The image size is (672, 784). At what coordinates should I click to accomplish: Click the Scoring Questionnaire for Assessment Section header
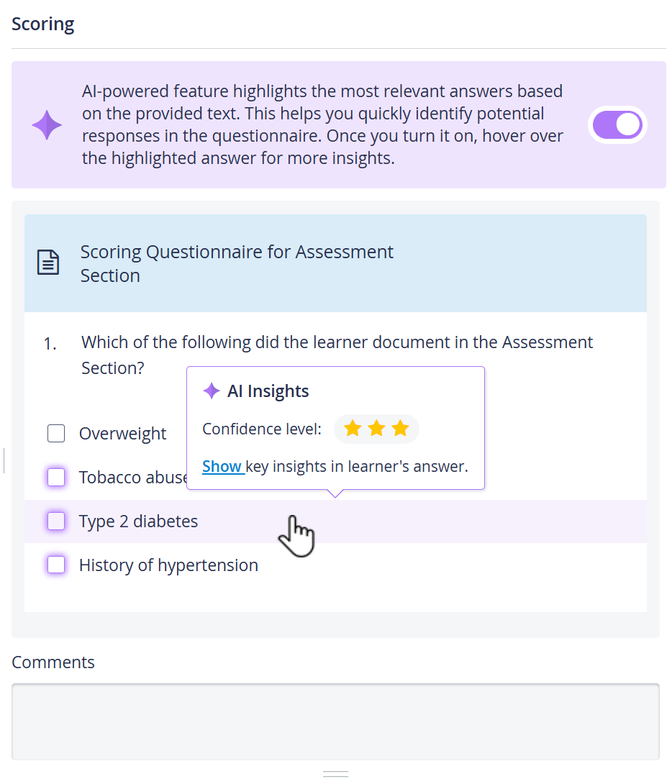[x=237, y=263]
